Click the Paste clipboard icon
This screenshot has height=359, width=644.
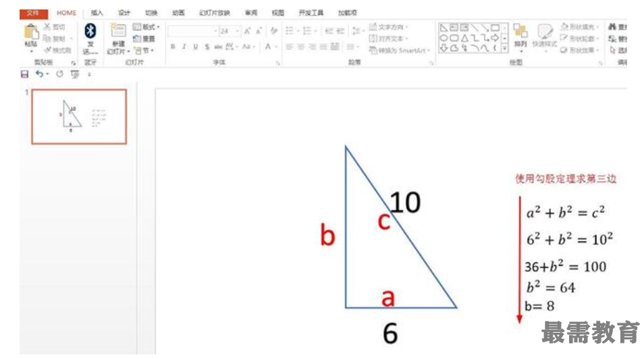point(30,32)
